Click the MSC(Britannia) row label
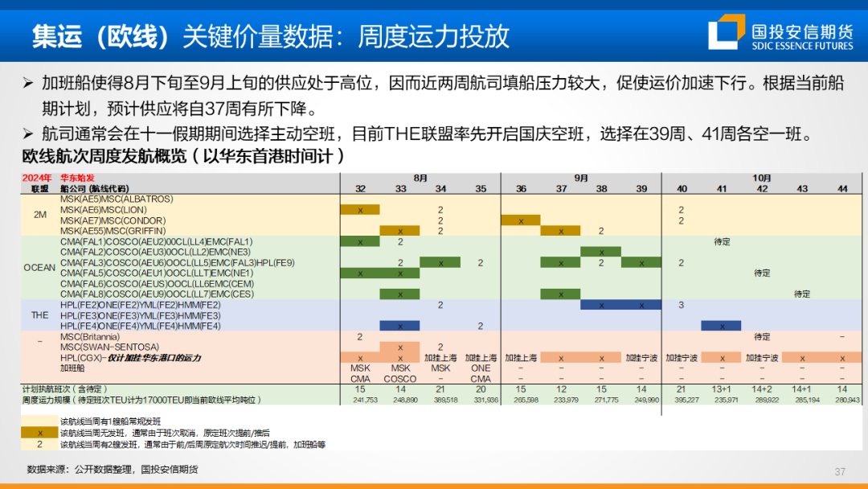 90,337
